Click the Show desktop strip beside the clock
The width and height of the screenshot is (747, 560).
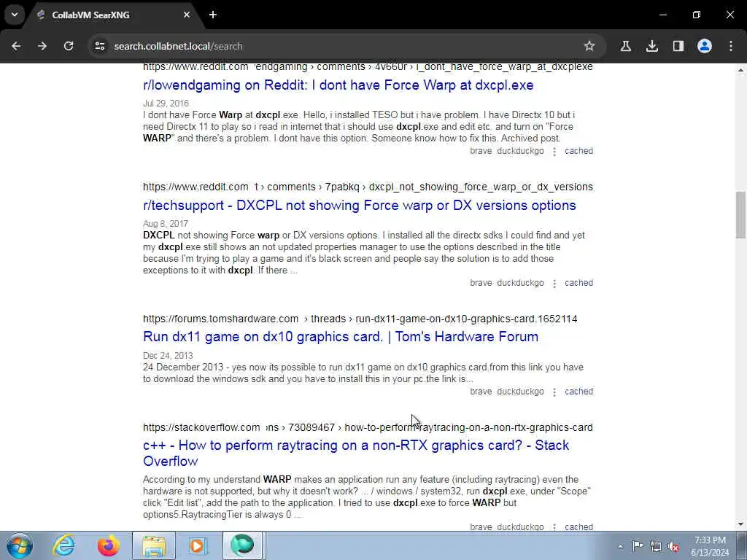743,545
